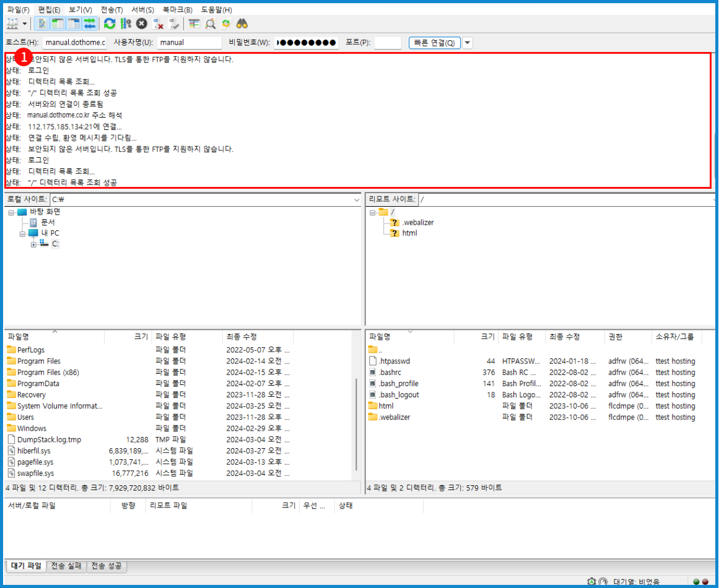Viewport: 719px width, 588px height.
Task: Toggle the local directory tree display
Action: coord(58,24)
